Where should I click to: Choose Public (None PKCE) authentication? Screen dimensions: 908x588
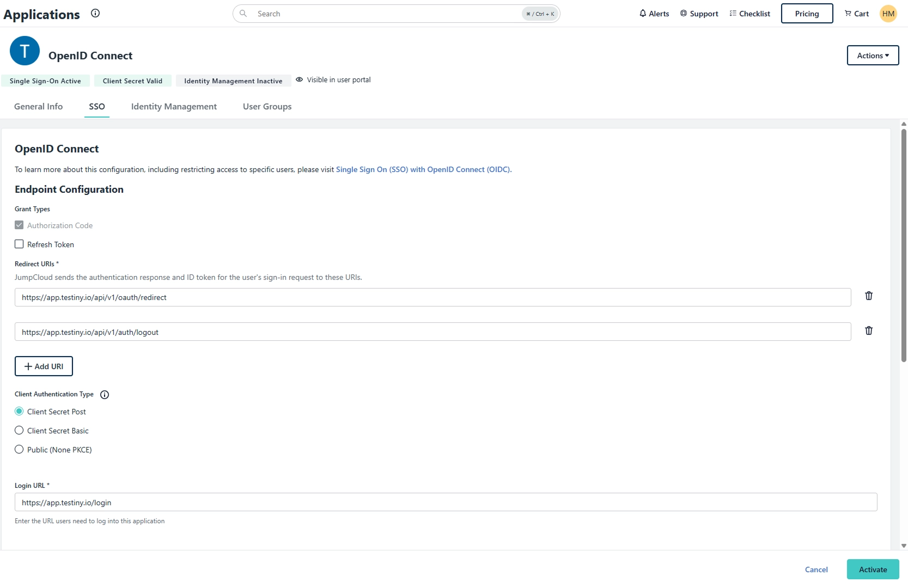click(19, 450)
